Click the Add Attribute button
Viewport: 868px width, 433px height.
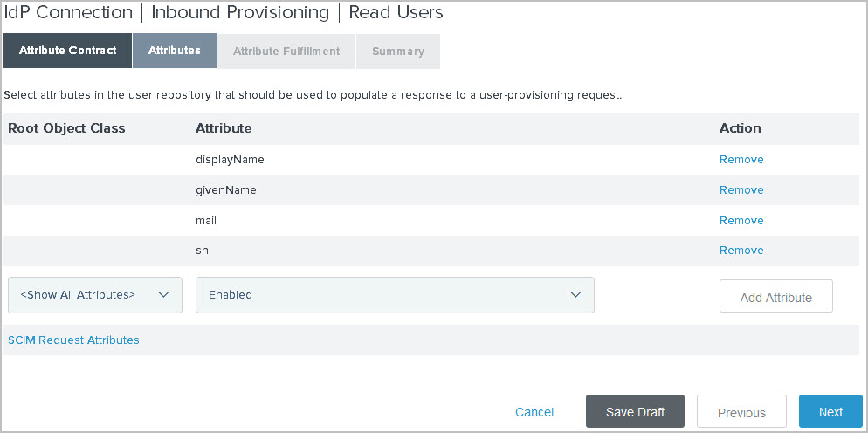coord(775,298)
